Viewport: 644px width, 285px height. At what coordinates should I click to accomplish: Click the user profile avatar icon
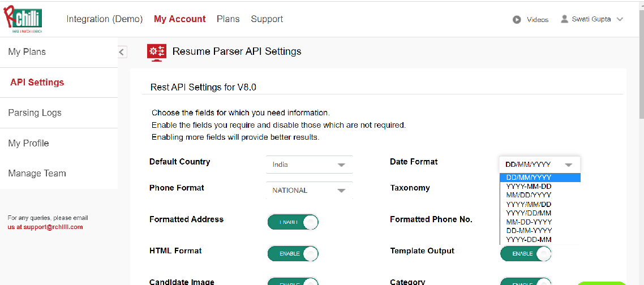pyautogui.click(x=564, y=19)
